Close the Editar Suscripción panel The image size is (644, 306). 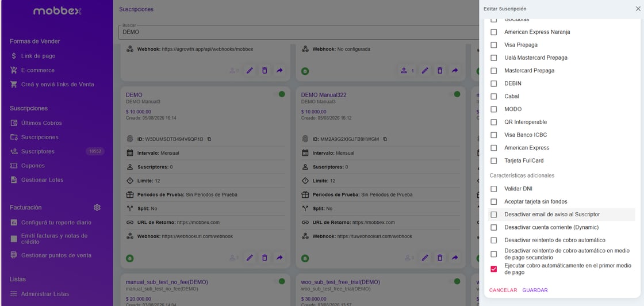[x=638, y=9]
